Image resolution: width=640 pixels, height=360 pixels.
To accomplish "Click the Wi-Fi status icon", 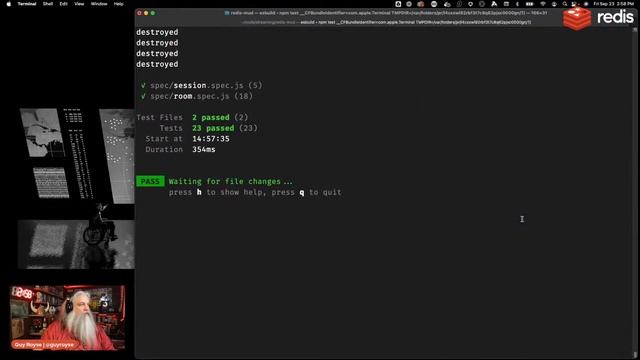I will 543,4.
